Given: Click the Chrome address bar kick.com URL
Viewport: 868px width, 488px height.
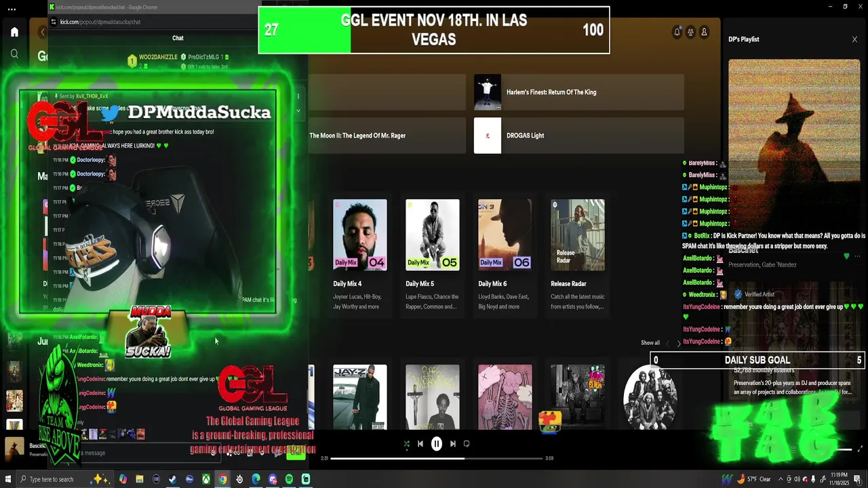Looking at the screenshot, I should [100, 22].
